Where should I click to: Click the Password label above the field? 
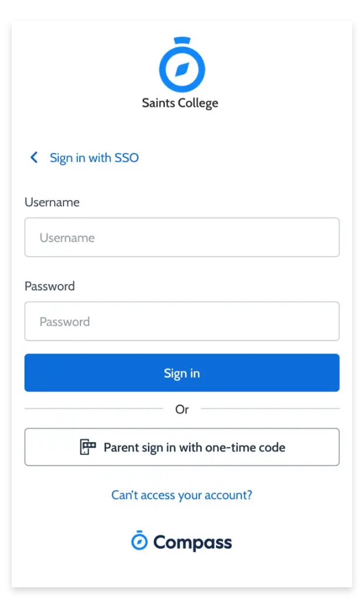click(50, 286)
